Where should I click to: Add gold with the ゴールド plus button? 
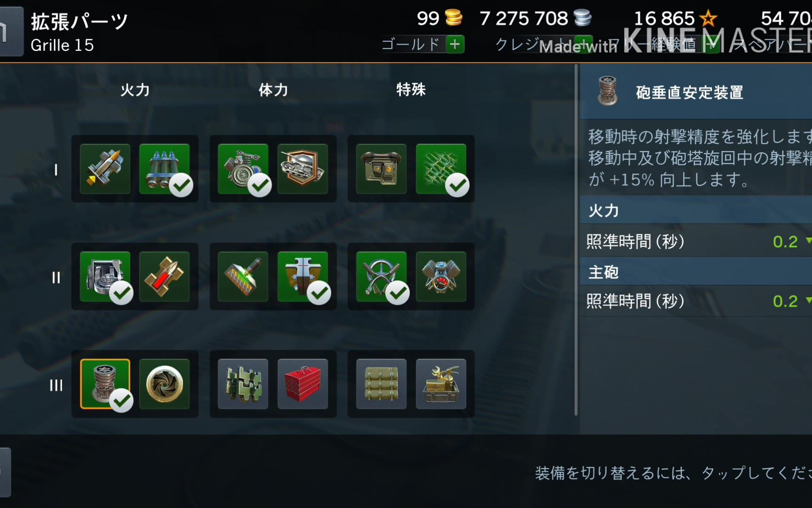click(454, 44)
